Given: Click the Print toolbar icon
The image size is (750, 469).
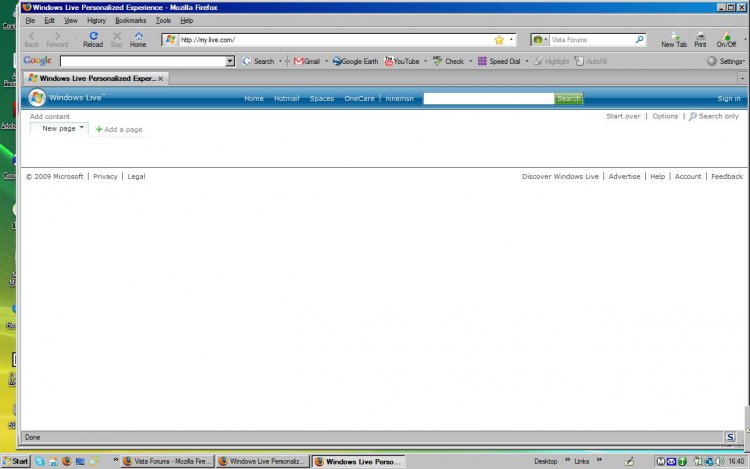Looking at the screenshot, I should [x=700, y=40].
